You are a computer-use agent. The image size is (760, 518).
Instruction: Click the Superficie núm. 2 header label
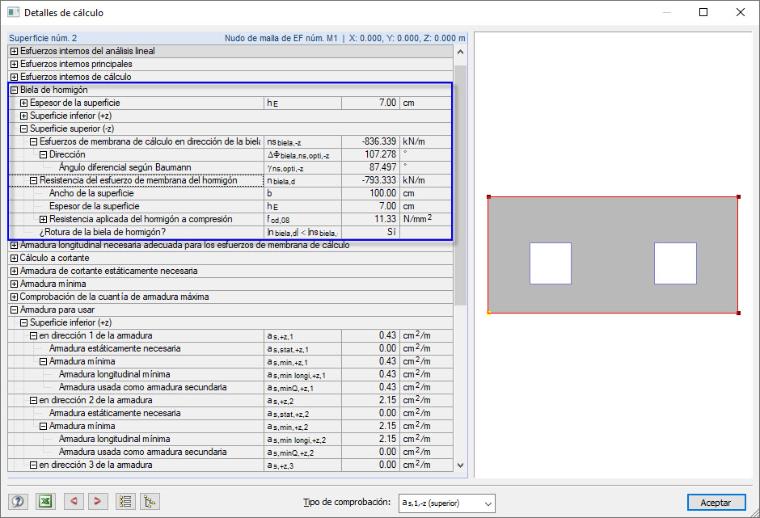coord(43,38)
